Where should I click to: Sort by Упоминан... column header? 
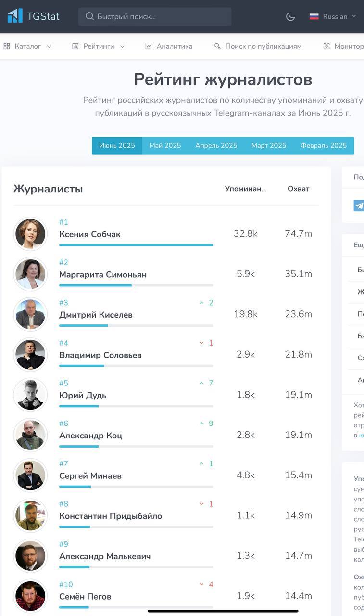coord(245,189)
